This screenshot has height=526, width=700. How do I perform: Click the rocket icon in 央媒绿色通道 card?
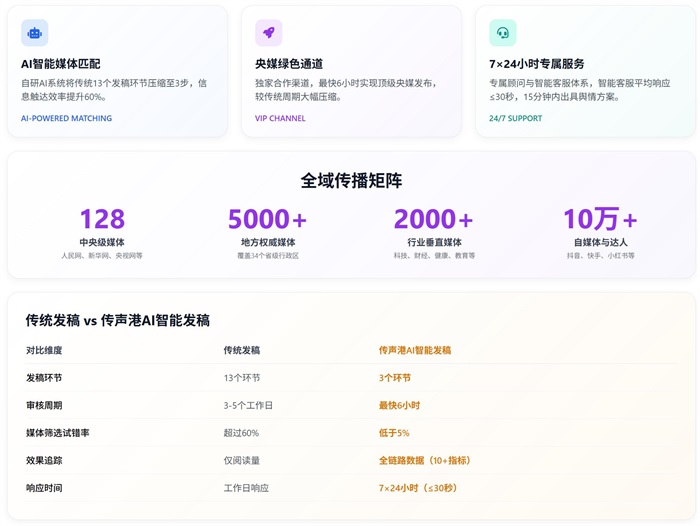point(268,33)
